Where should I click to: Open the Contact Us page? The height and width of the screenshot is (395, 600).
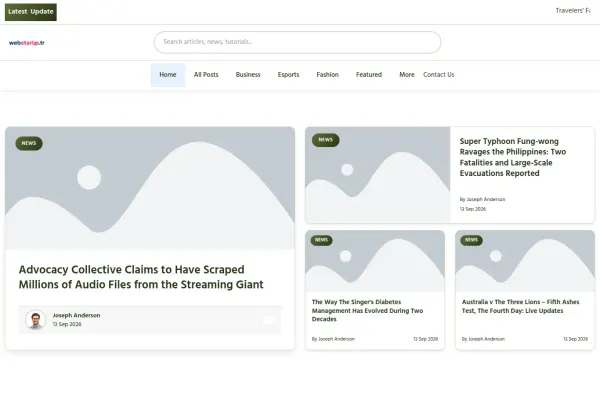pyautogui.click(x=439, y=75)
